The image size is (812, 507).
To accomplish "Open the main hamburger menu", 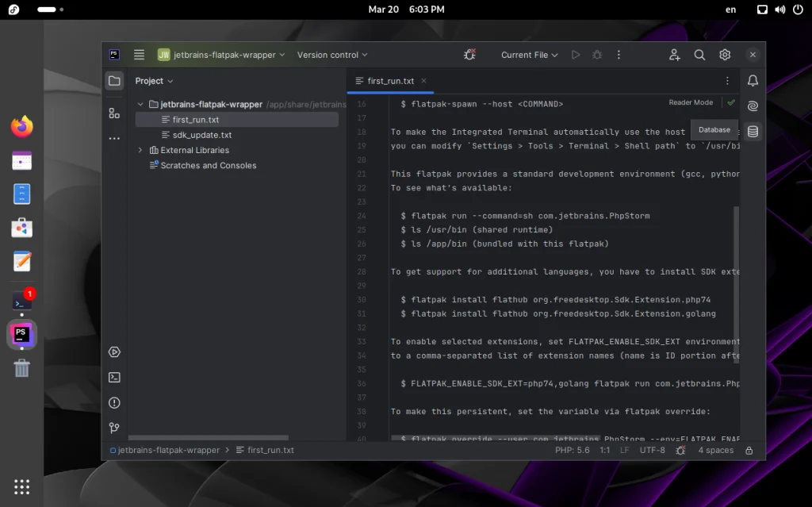I will pyautogui.click(x=139, y=54).
